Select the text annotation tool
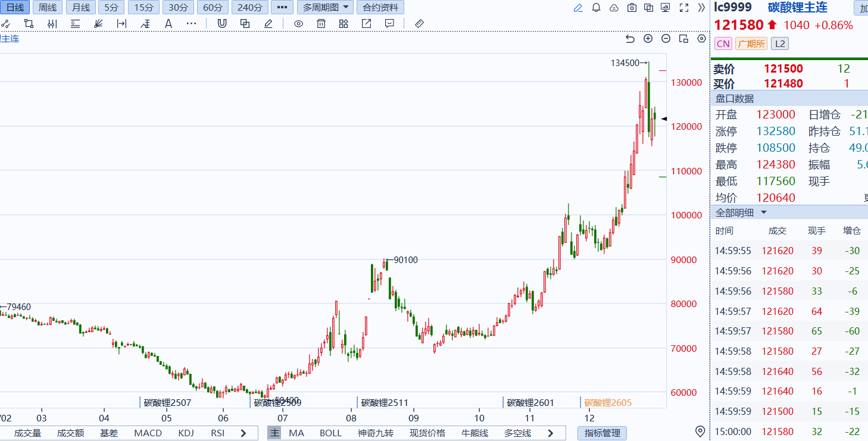The height and width of the screenshot is (441, 868). click(168, 24)
